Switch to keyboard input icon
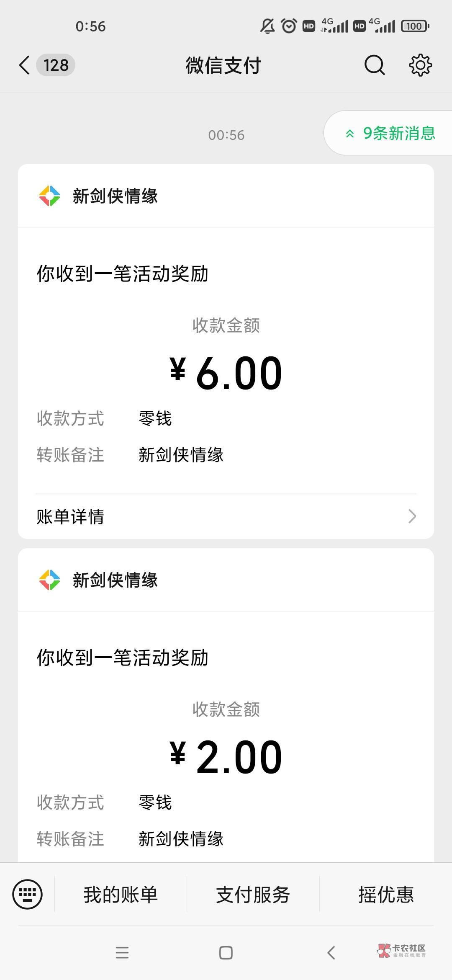The image size is (452, 980). point(28,894)
